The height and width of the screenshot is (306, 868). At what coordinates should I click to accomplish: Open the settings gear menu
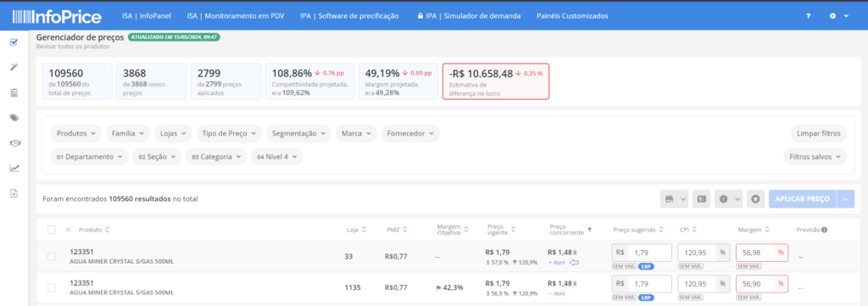point(838,16)
